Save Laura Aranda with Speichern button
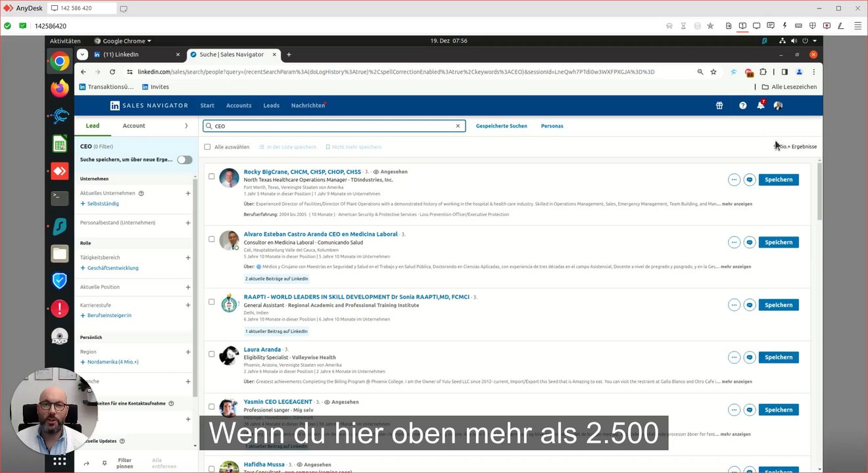The height and width of the screenshot is (473, 868). (x=779, y=357)
